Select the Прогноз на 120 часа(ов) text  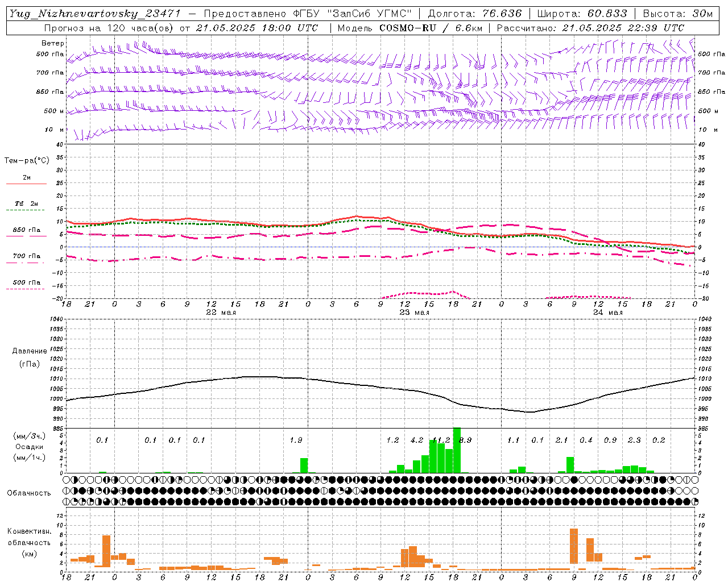[x=110, y=28]
